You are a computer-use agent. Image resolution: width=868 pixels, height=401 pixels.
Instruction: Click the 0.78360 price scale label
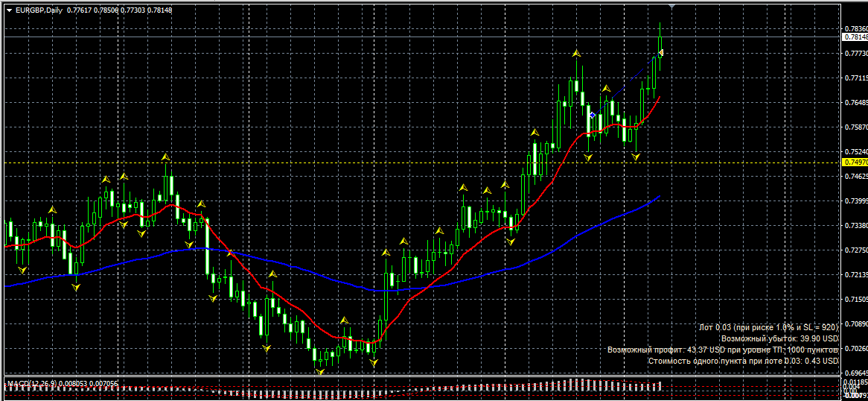tap(856, 29)
